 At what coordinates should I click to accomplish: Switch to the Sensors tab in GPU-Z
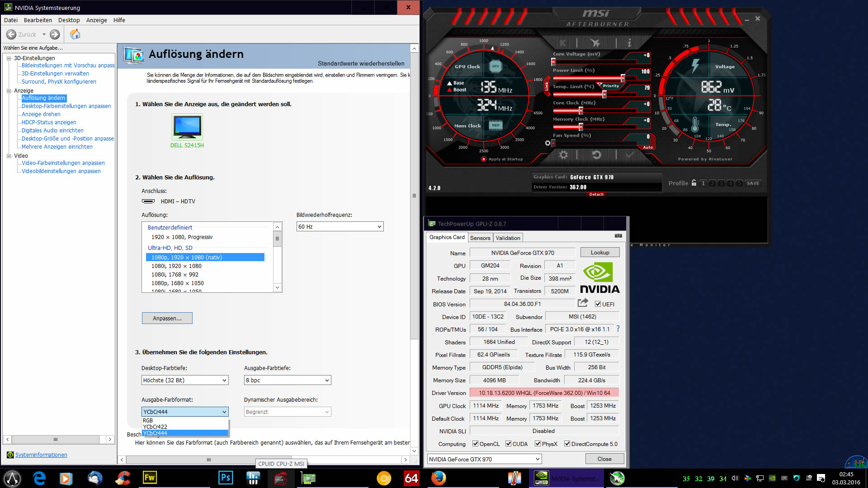[x=480, y=238]
